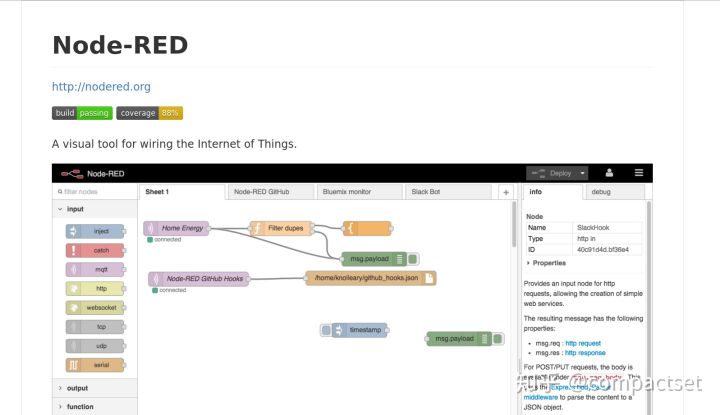Collapse the input palette category

75,209
